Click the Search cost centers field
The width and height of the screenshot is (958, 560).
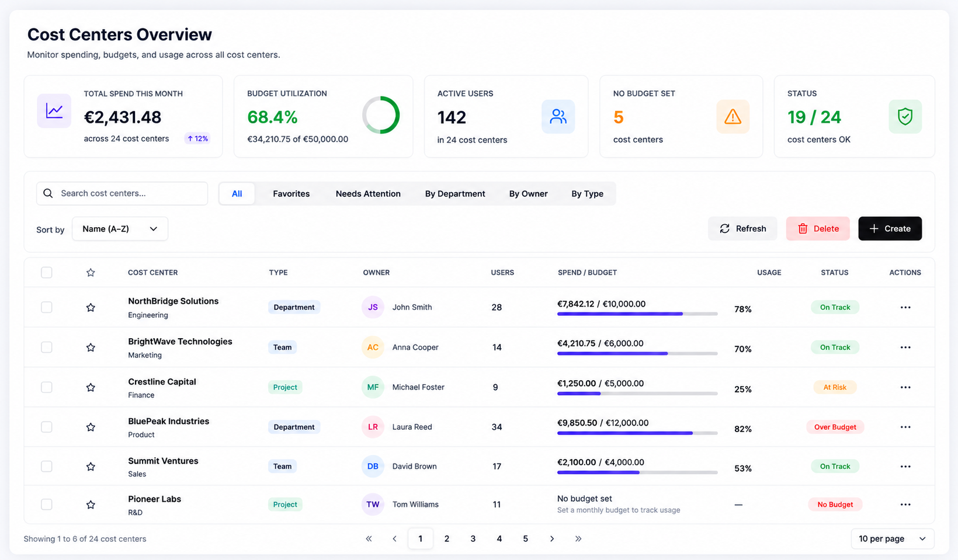click(x=122, y=193)
